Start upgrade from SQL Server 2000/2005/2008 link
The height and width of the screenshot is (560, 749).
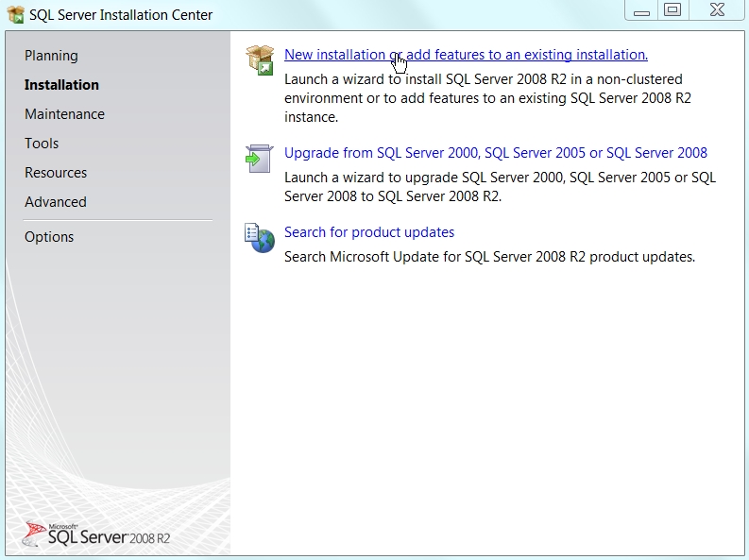(495, 153)
